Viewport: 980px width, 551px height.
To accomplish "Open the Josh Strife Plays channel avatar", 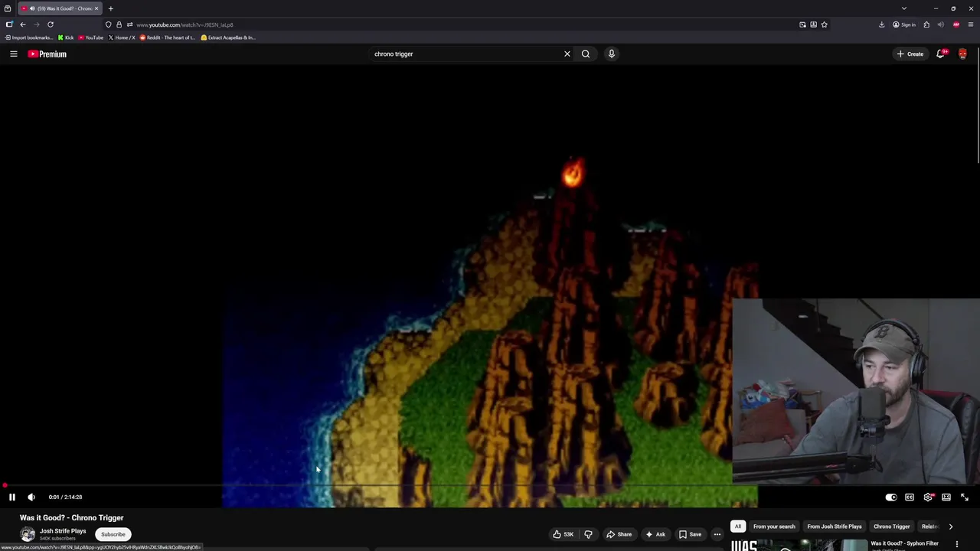I will (x=28, y=534).
